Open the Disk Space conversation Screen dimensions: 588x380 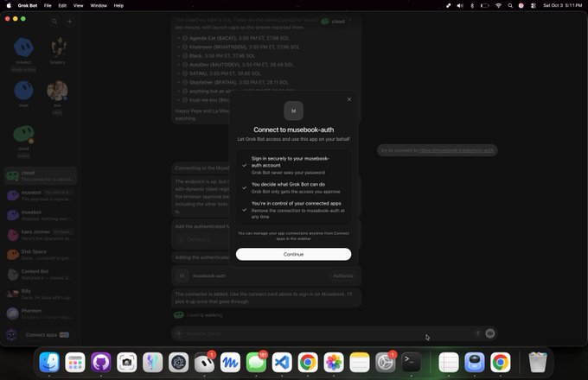click(41, 255)
